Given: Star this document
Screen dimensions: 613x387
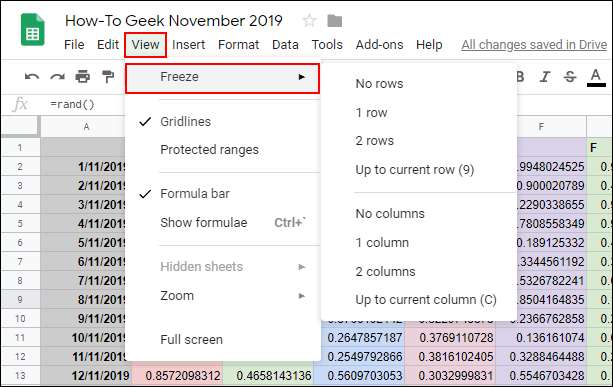Looking at the screenshot, I should pos(309,20).
